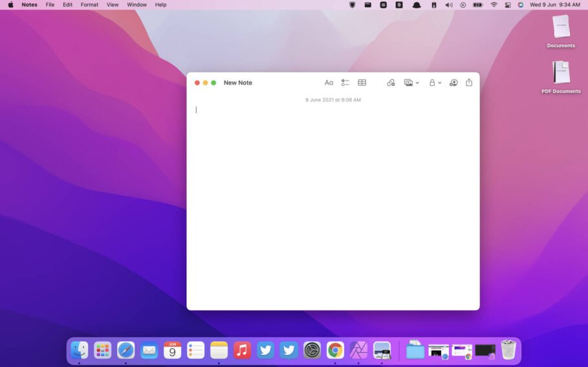Open Preview from the Dock
The height and width of the screenshot is (367, 588).
tap(382, 350)
